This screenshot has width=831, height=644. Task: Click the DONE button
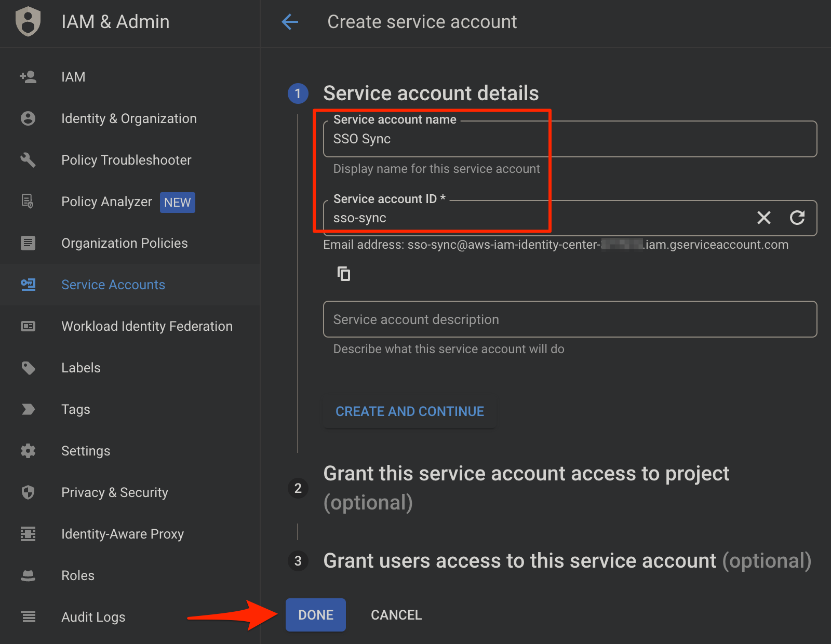316,615
